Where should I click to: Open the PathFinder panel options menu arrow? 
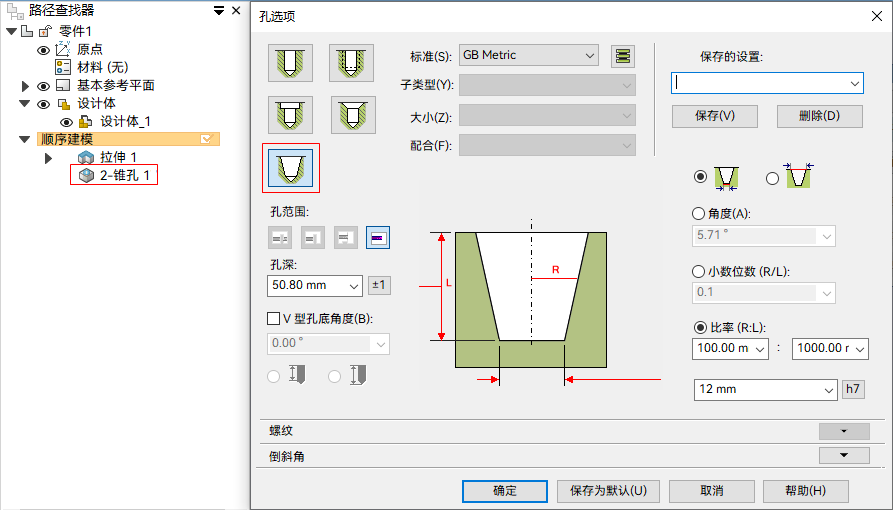(x=219, y=11)
